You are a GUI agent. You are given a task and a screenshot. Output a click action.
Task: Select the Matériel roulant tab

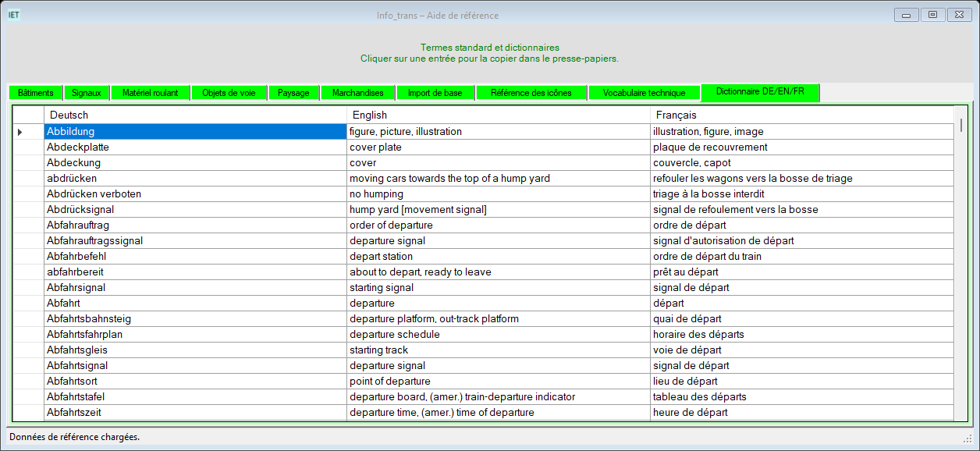151,93
